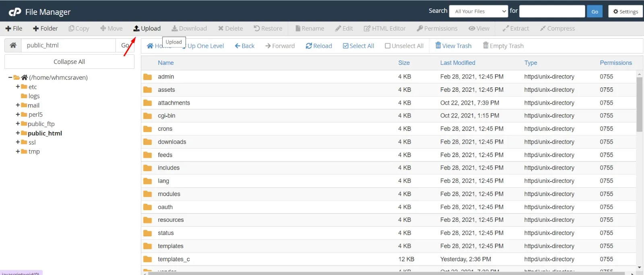Click the Reload icon
This screenshot has height=275, width=644.
click(x=309, y=46)
